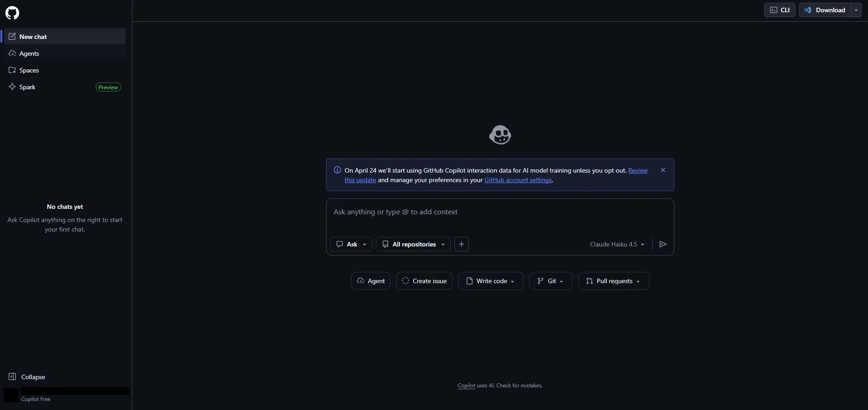The width and height of the screenshot is (868, 410).
Task: Click the CLI button
Action: coord(780,10)
